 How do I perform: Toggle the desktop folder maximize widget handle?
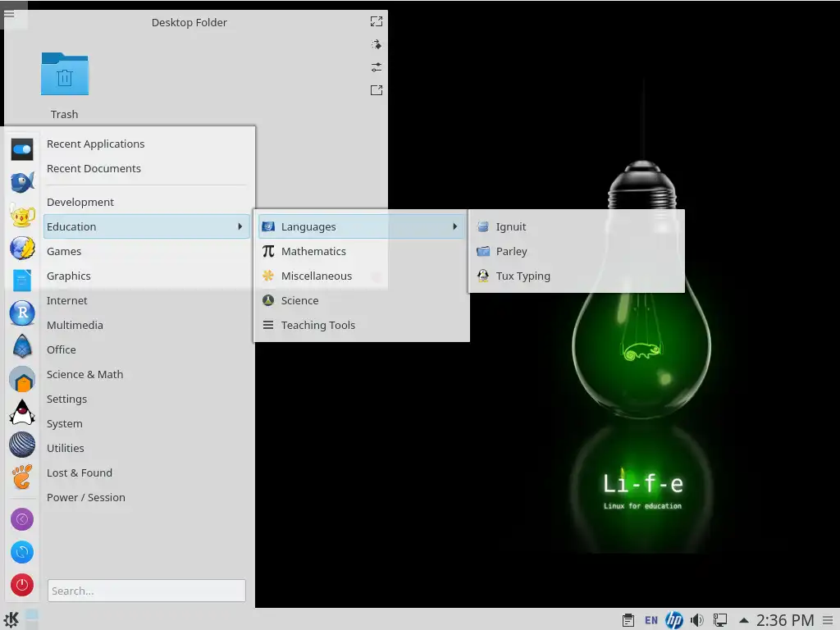point(377,21)
